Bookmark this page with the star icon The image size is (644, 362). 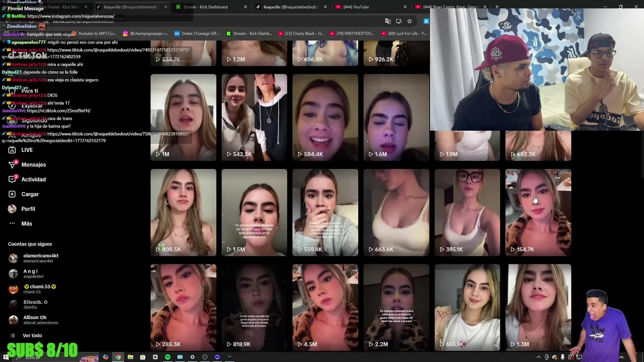click(x=410, y=21)
